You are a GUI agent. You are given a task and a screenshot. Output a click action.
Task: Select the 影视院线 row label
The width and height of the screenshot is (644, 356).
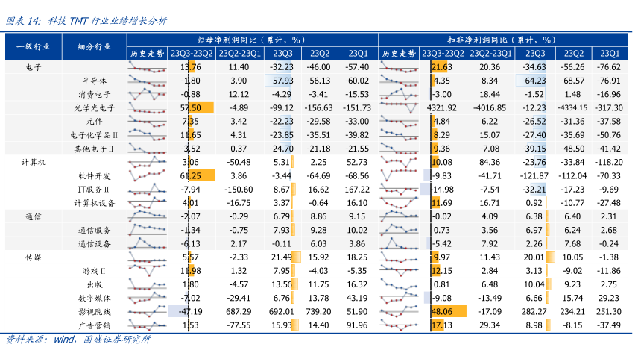pyautogui.click(x=95, y=311)
